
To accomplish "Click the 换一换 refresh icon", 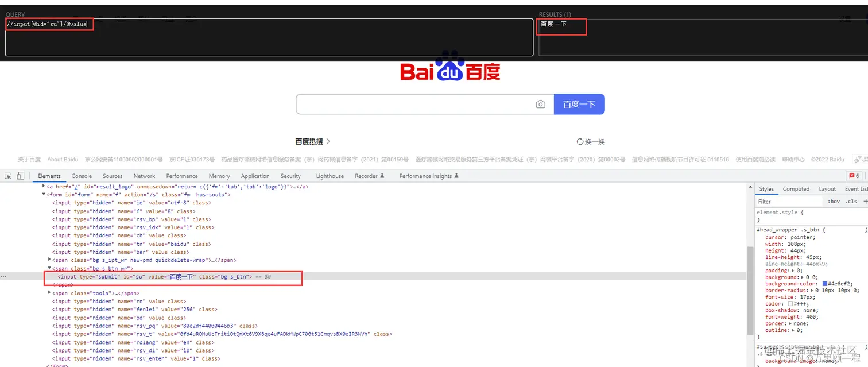I will pos(581,141).
